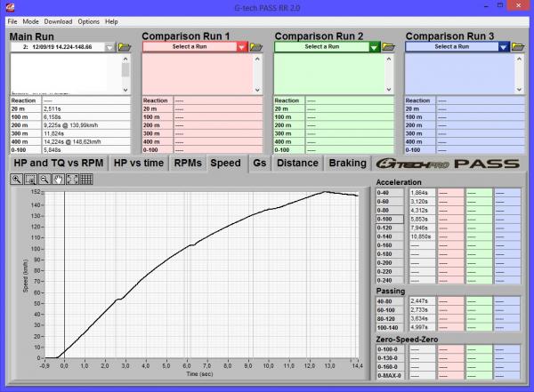Switch to the Braking tab

tap(347, 163)
